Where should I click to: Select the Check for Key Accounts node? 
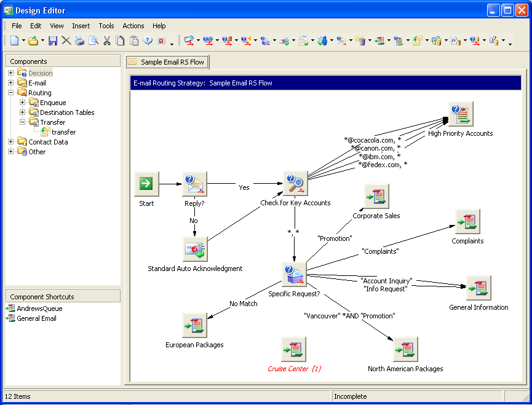coord(295,183)
